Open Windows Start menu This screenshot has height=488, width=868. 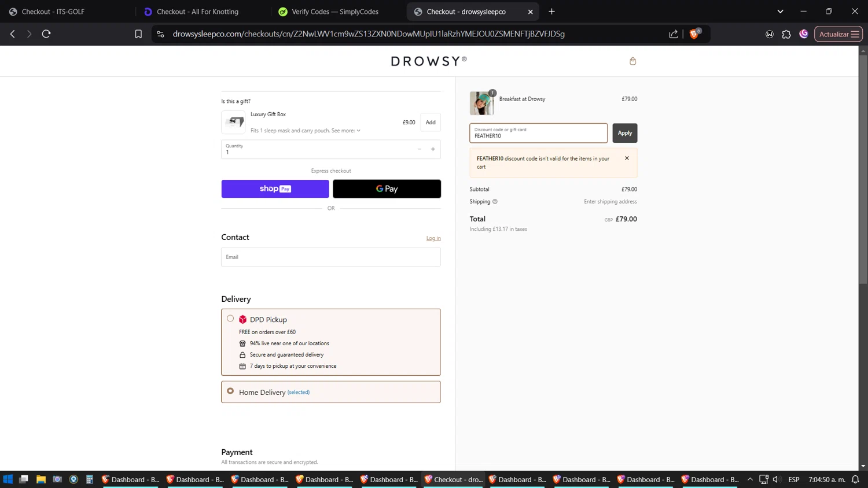(x=8, y=479)
